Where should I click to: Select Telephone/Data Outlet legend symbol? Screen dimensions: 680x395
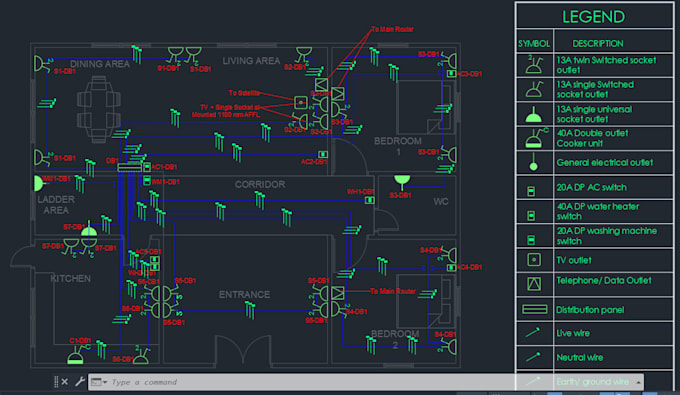coord(534,284)
